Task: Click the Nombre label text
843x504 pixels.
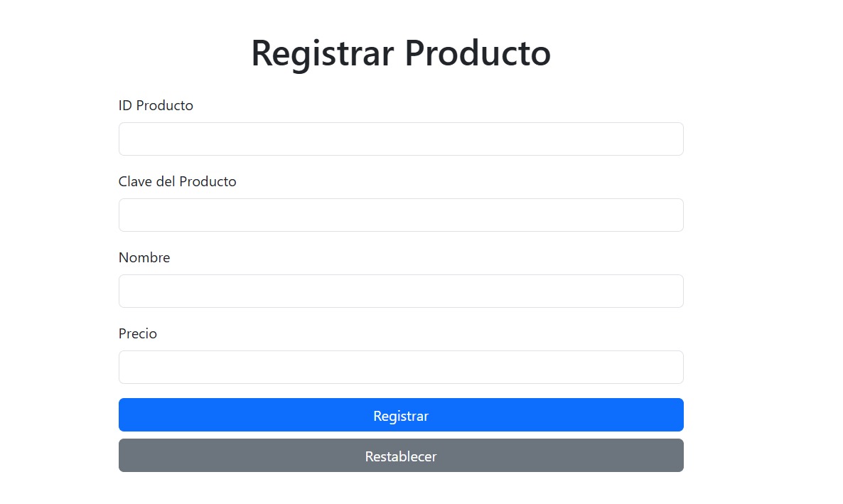Action: point(144,257)
